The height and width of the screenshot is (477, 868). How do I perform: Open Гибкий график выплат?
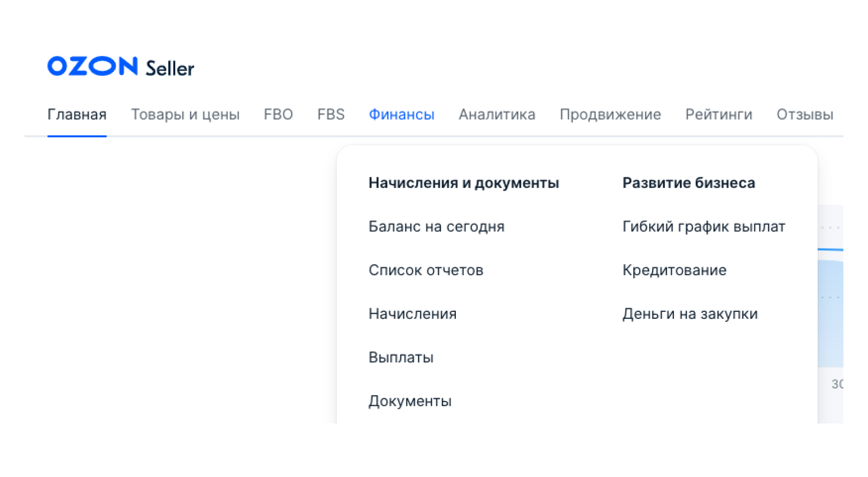click(704, 226)
